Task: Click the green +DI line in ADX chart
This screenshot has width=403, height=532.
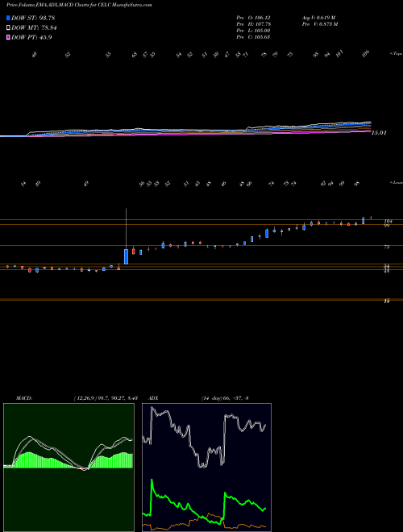Action: pyautogui.click(x=204, y=502)
